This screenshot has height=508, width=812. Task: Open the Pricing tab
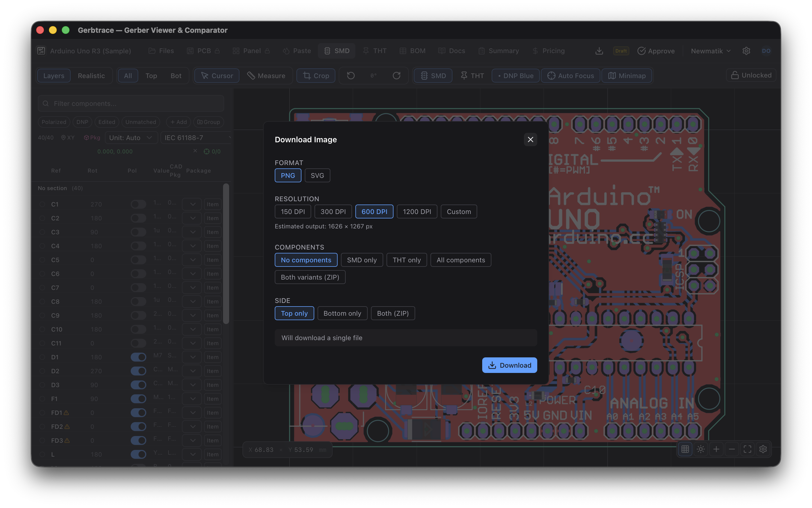pos(548,51)
